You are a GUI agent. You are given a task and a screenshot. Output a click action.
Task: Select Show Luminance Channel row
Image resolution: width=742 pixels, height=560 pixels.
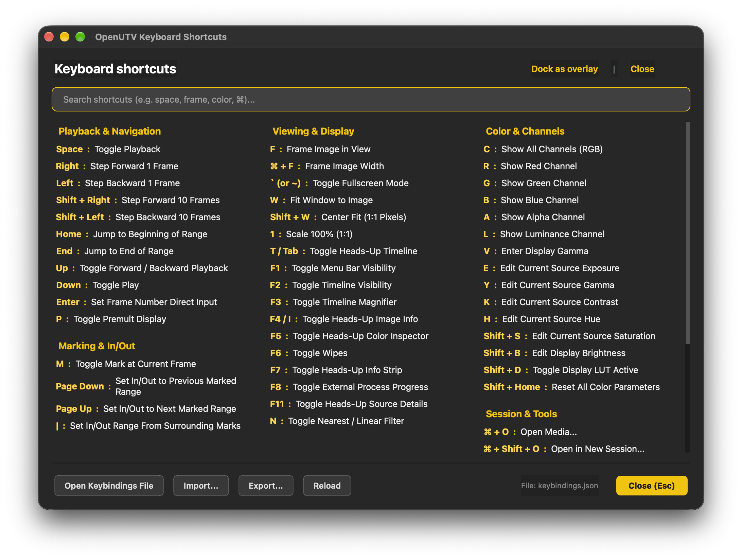544,234
